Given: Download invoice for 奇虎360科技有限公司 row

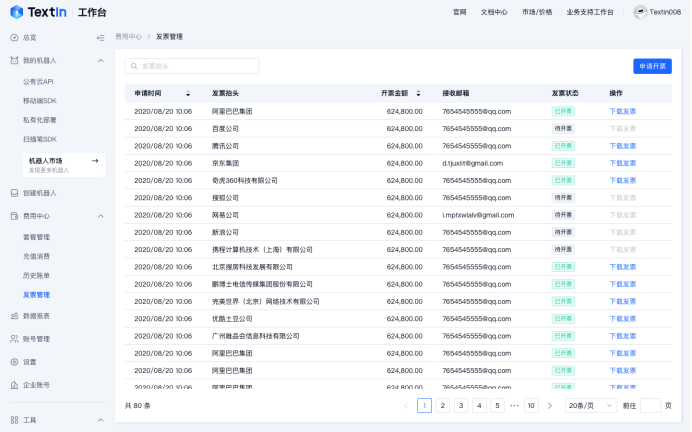Looking at the screenshot, I should pos(623,180).
